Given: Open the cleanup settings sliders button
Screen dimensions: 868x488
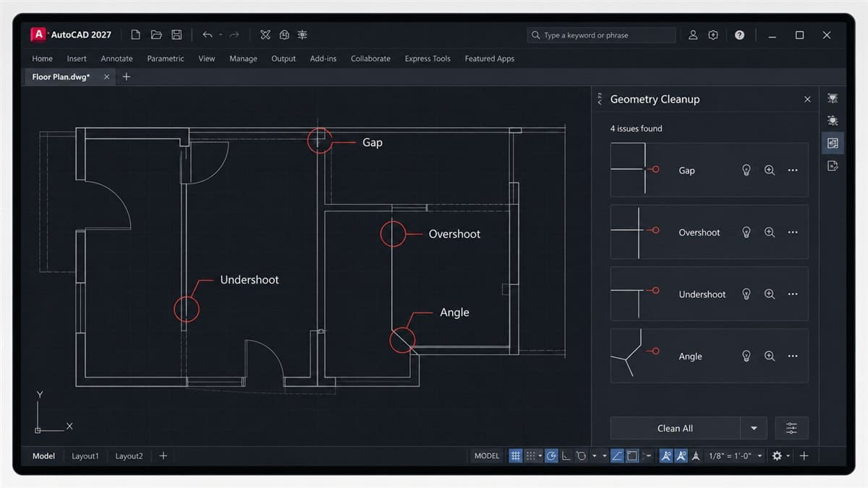Looking at the screenshot, I should click(791, 428).
